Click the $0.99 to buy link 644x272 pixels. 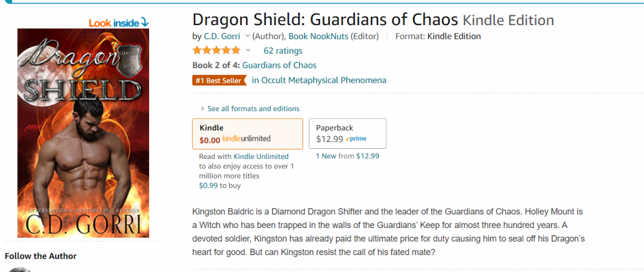tap(219, 185)
